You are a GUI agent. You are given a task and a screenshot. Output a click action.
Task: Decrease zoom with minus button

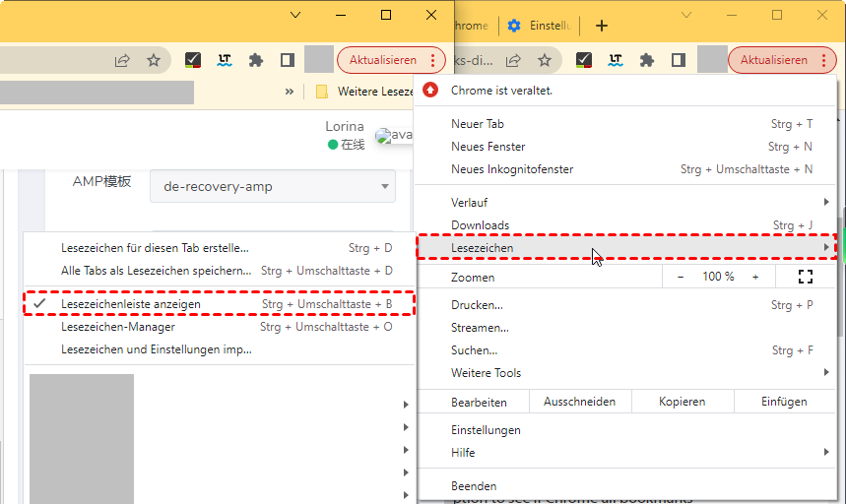click(681, 277)
